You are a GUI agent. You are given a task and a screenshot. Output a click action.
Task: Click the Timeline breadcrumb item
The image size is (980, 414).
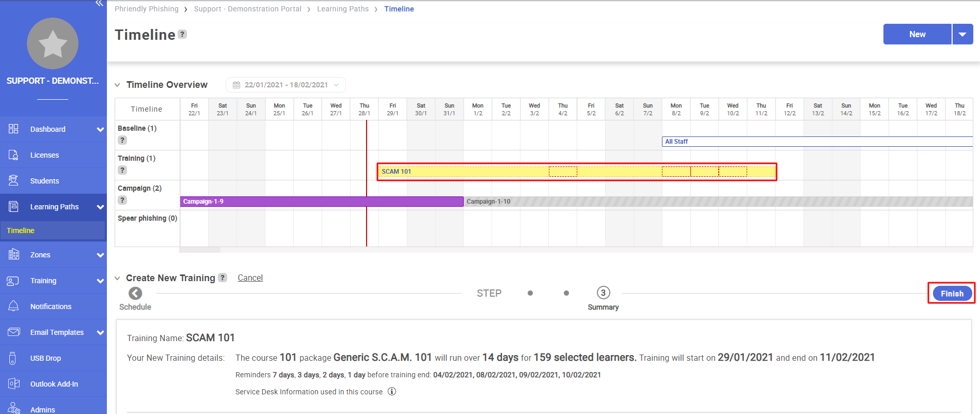399,9
